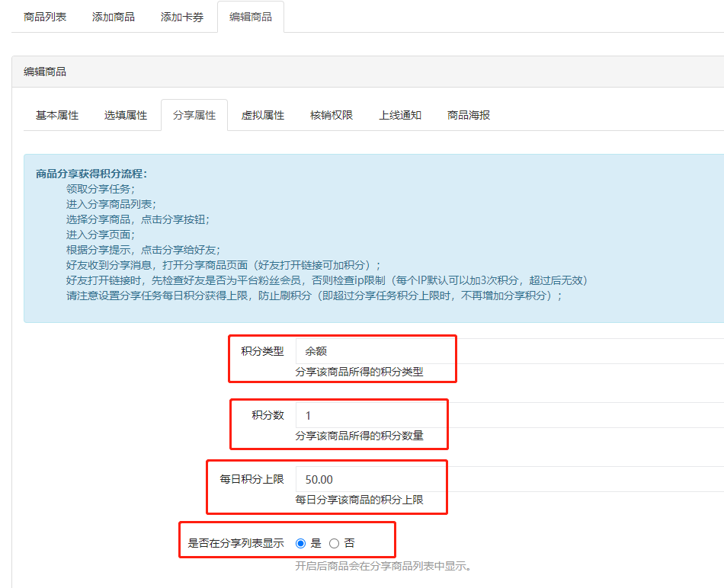Click the 编辑商品 panel heading
The height and width of the screenshot is (588, 724).
tap(45, 72)
